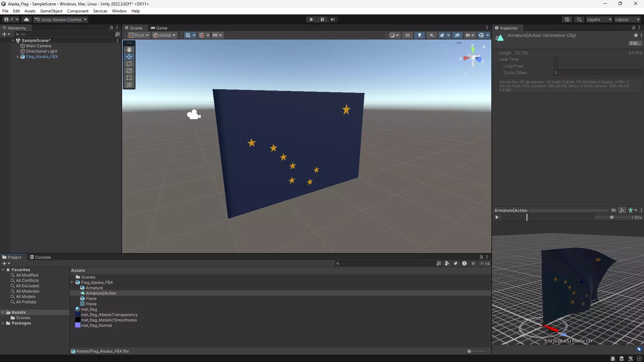
Task: Click preview pivot and mass center icon
Action: 622,210
